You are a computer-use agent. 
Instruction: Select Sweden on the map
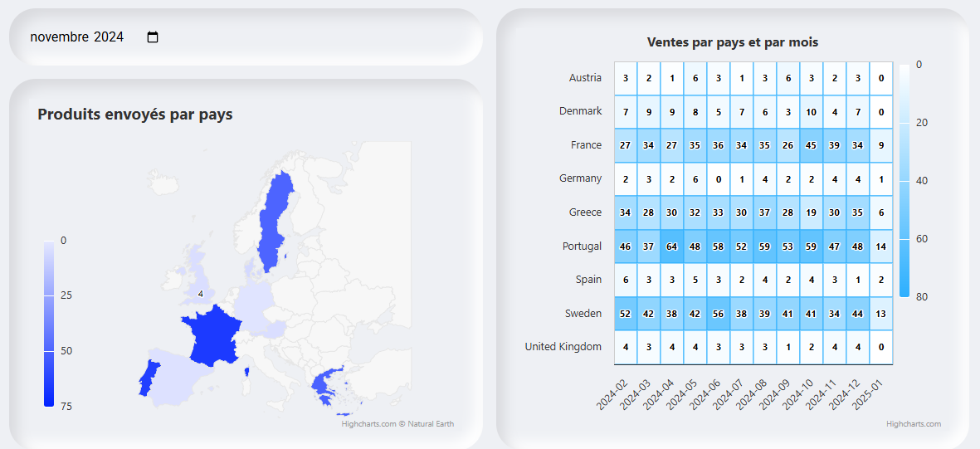(275, 222)
